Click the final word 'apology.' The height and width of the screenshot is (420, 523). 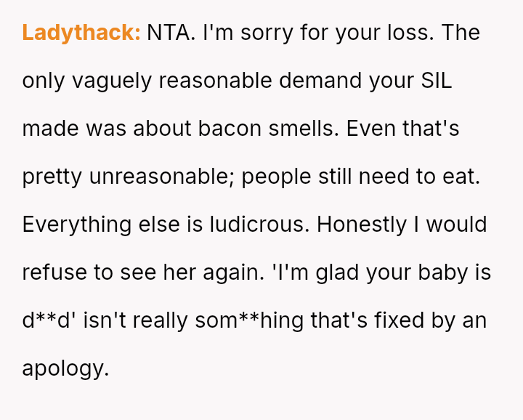pyautogui.click(x=65, y=368)
